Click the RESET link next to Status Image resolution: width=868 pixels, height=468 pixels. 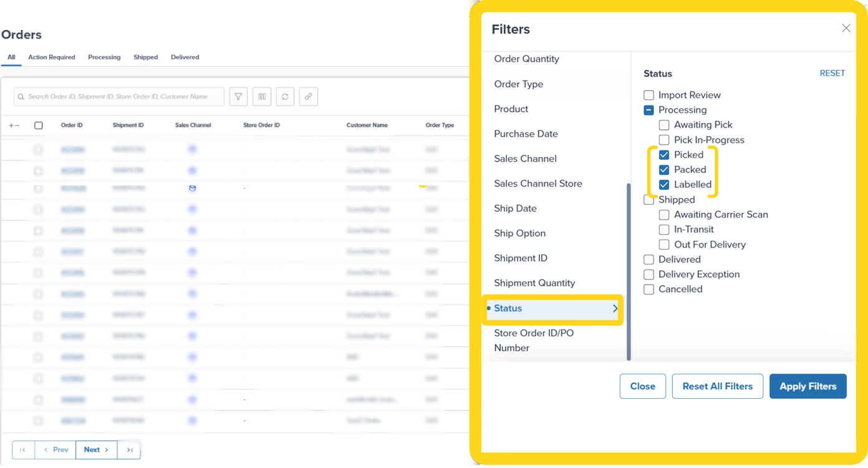832,73
